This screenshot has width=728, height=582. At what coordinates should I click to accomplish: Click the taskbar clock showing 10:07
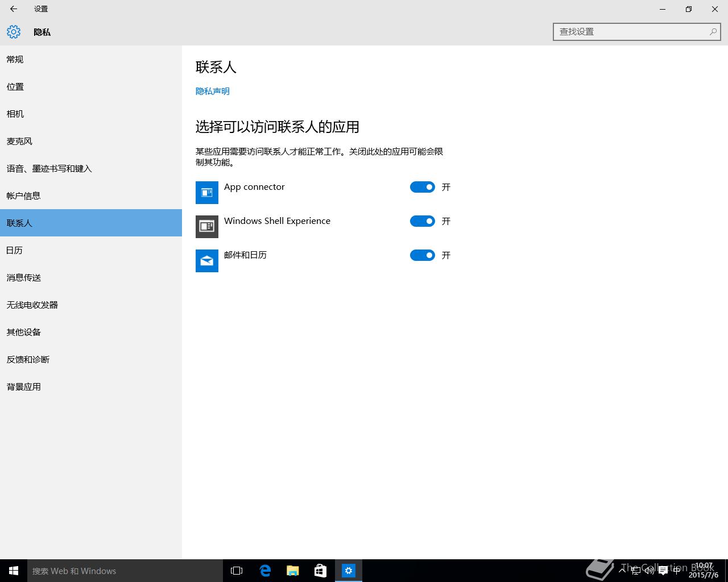704,571
